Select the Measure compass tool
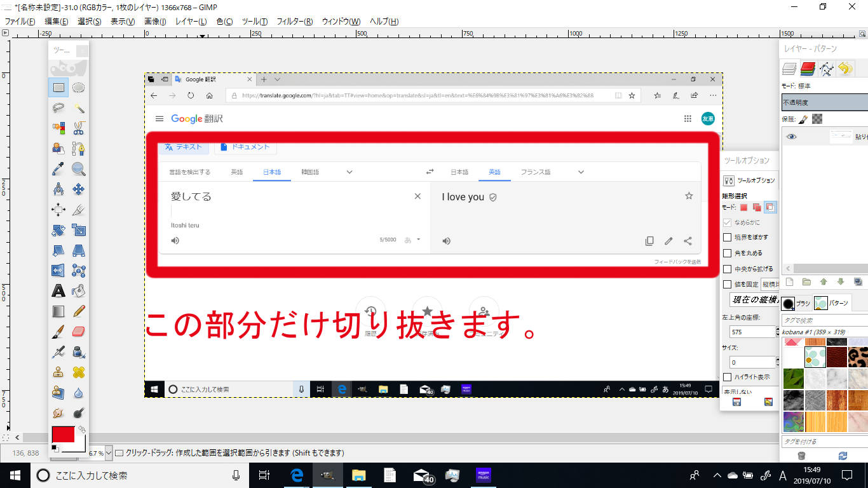This screenshot has width=868, height=488. point(58,189)
